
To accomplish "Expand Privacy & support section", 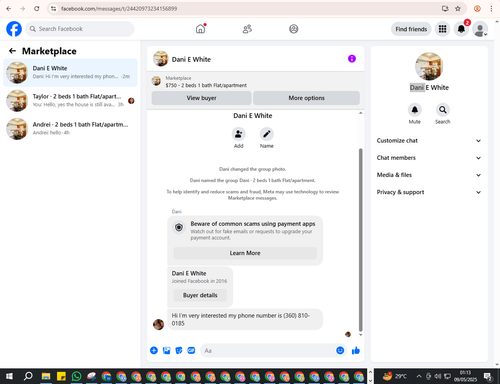I will [x=429, y=192].
